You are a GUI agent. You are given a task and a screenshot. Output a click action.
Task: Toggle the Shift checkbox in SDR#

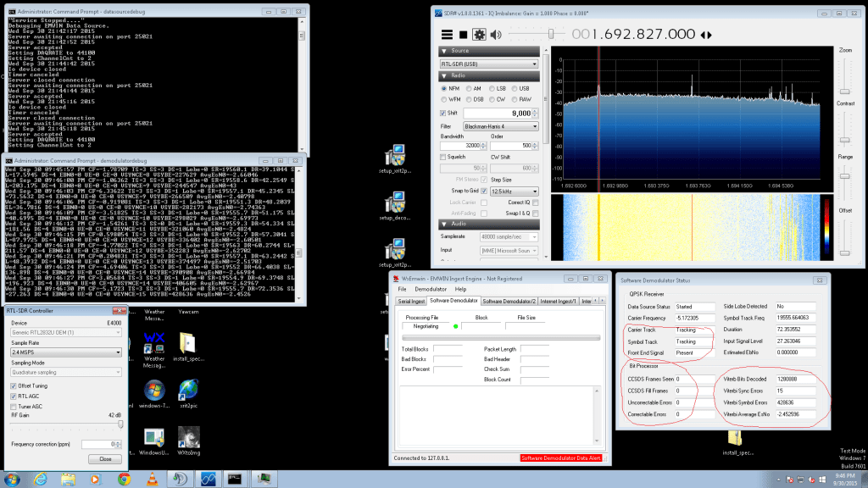click(442, 113)
